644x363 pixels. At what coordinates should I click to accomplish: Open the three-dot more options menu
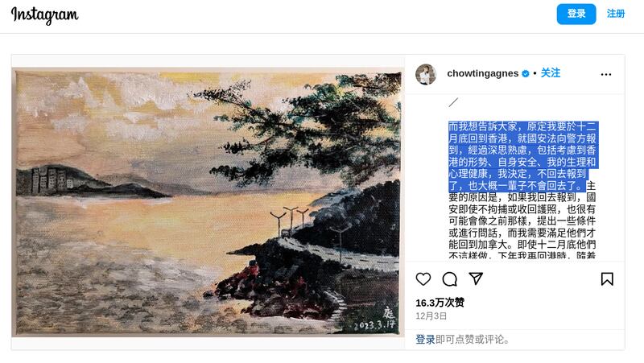(606, 74)
